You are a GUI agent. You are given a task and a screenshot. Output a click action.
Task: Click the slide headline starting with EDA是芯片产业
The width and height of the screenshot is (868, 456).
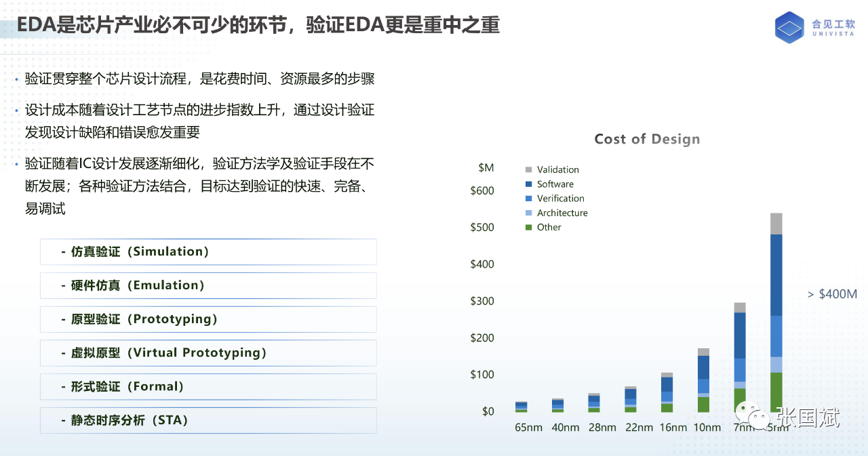pyautogui.click(x=258, y=25)
